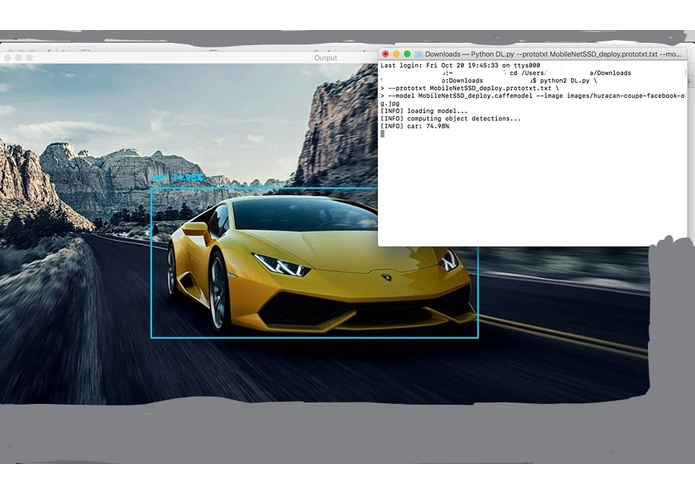Click the Terminal cursor block at the prompt
This screenshot has width=695, height=494.
383,134
